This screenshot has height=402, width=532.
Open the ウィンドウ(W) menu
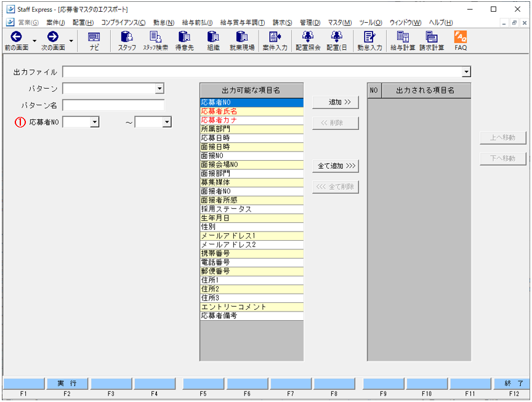[405, 23]
